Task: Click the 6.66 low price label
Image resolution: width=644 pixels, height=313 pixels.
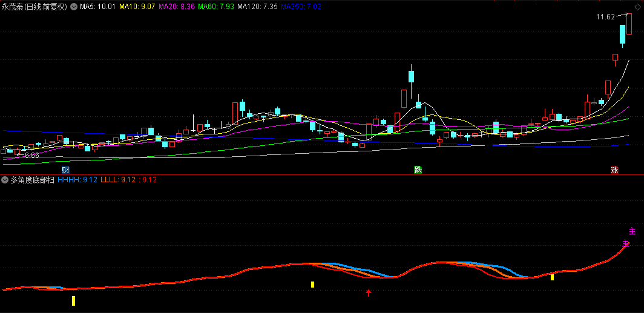Action: point(29,156)
